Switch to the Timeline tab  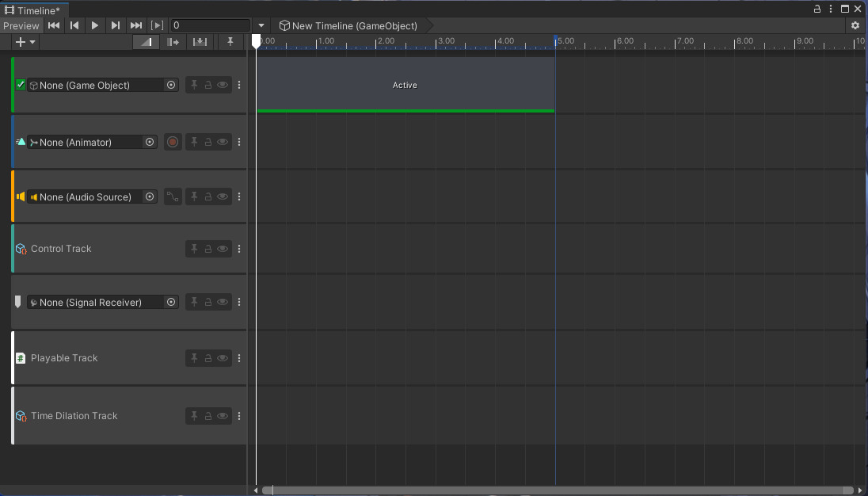click(33, 8)
